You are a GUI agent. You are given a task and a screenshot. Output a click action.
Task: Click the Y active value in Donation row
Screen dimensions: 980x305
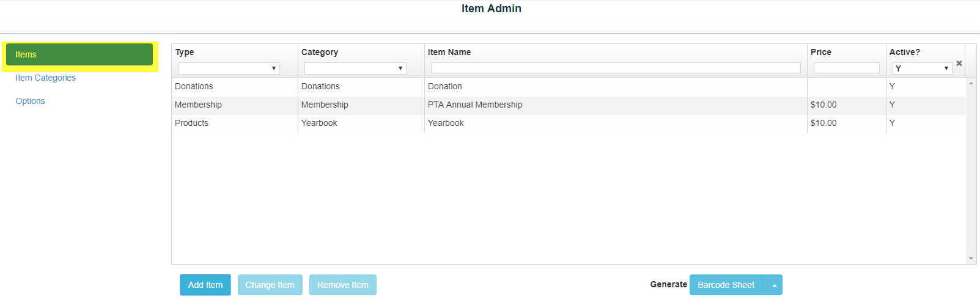tap(892, 87)
